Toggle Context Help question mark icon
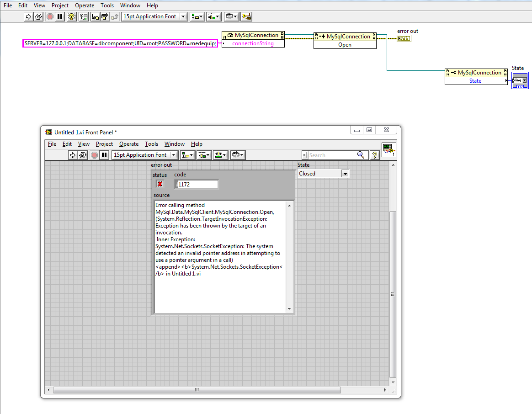Image resolution: width=532 pixels, height=414 pixels. click(375, 155)
